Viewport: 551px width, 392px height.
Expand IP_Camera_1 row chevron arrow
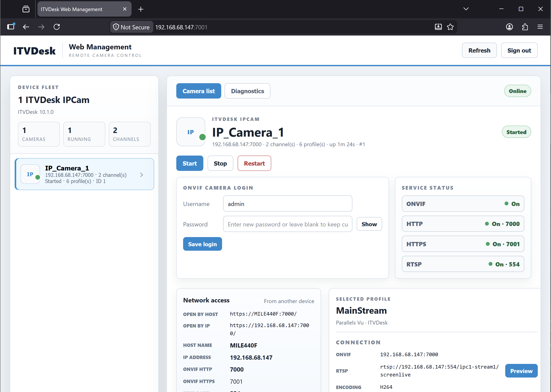pyautogui.click(x=142, y=175)
